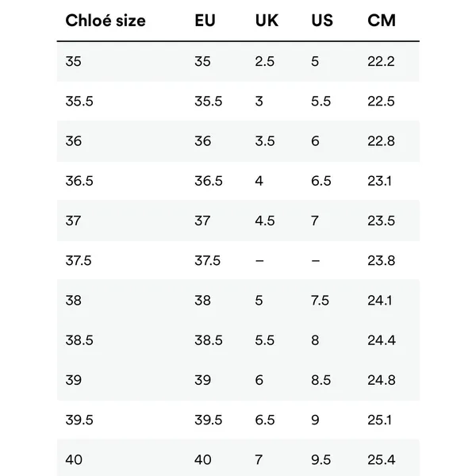Select UK size 4.5 cell
The image size is (476, 476).
pos(265,221)
